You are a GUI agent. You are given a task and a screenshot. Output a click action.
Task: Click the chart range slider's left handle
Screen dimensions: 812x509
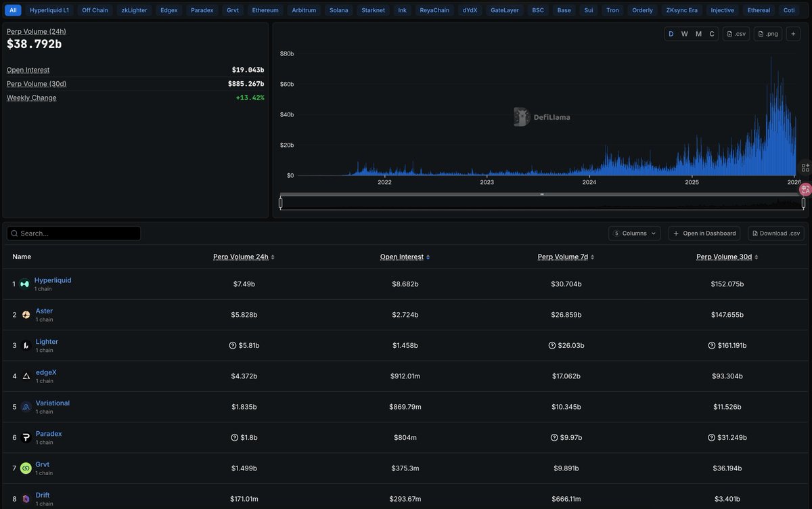pos(281,202)
